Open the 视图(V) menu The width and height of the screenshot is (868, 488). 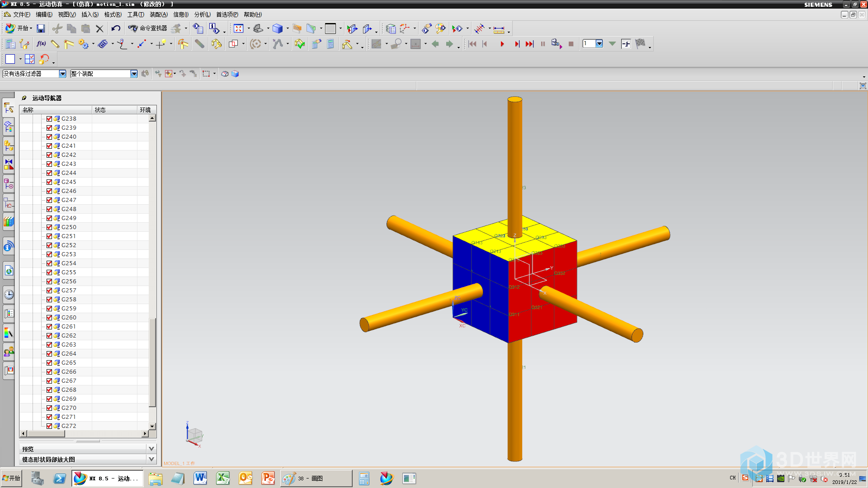[x=67, y=14]
